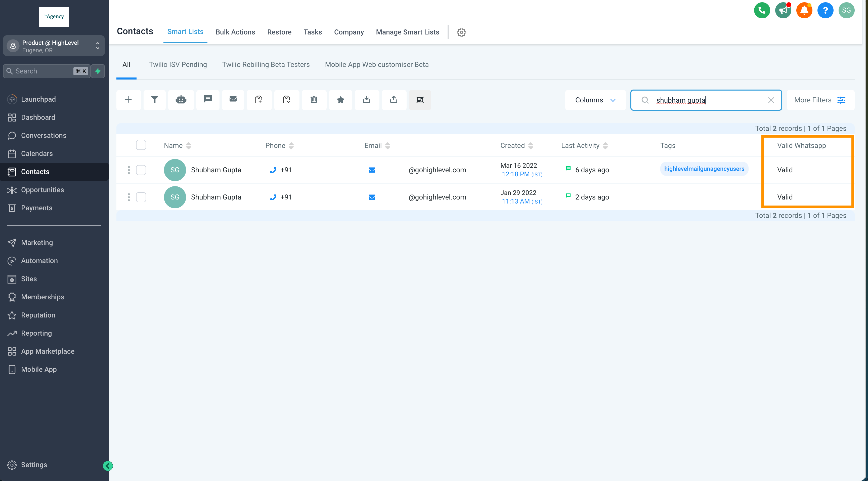Sort by Email column arrows
The width and height of the screenshot is (868, 481).
tap(387, 146)
